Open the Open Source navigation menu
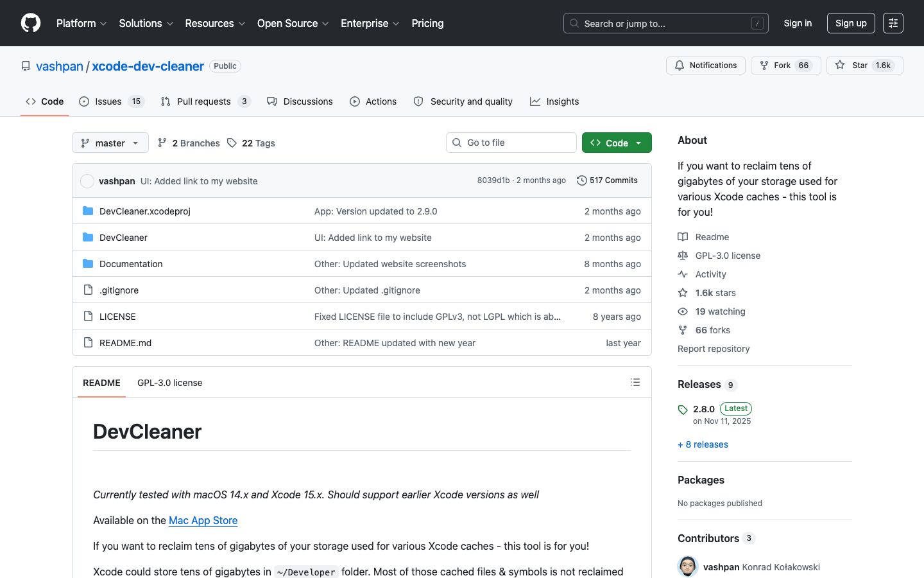924x578 pixels. click(x=293, y=23)
